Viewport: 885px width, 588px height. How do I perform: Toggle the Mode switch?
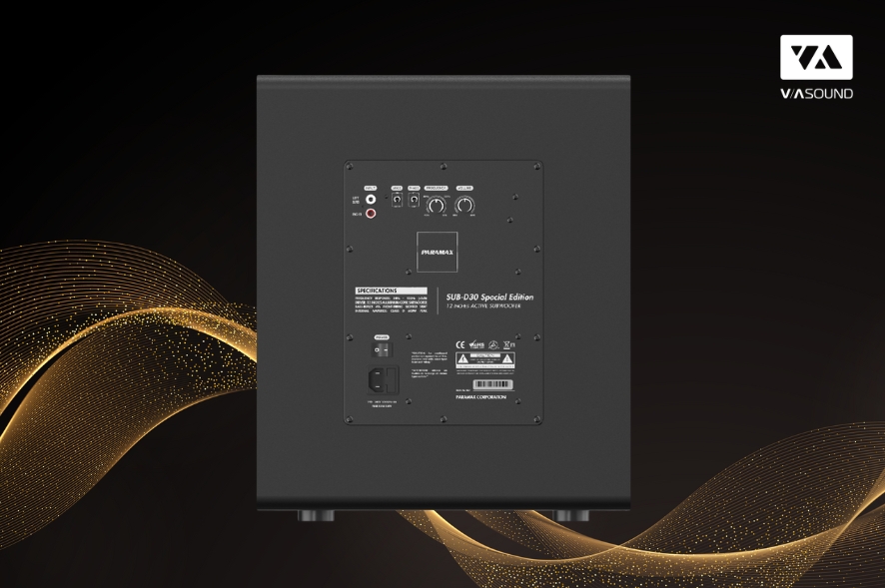tap(397, 201)
